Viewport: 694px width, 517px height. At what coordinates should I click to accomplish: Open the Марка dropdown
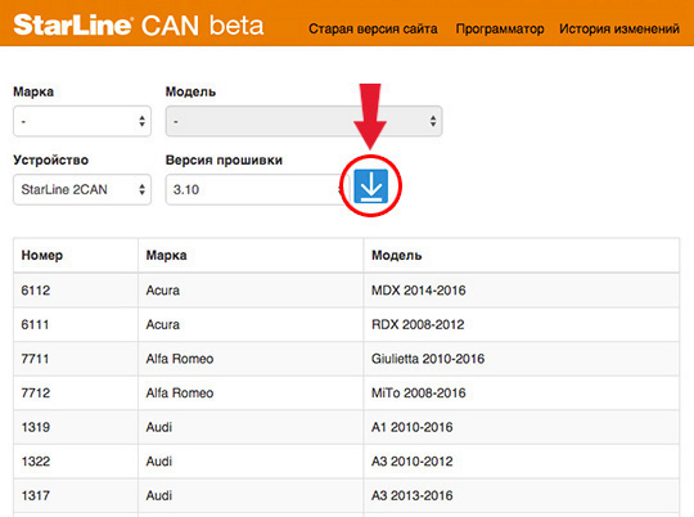click(82, 121)
